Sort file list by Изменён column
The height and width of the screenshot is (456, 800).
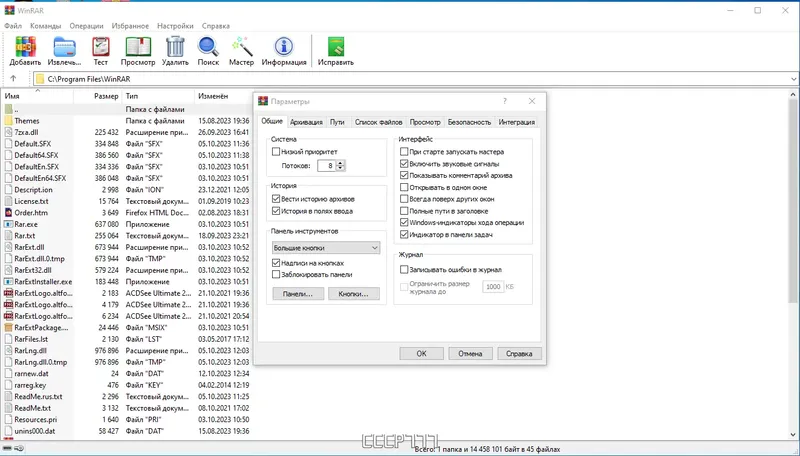[x=223, y=96]
